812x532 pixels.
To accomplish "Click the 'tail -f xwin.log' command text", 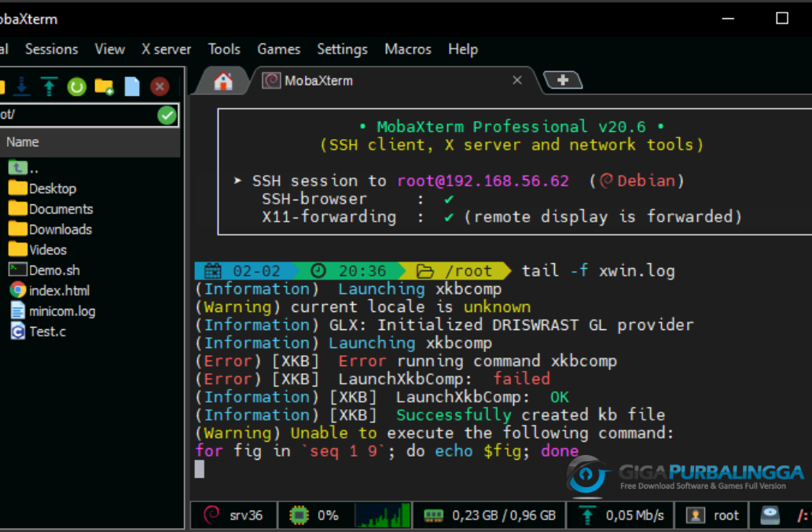I will coord(598,270).
